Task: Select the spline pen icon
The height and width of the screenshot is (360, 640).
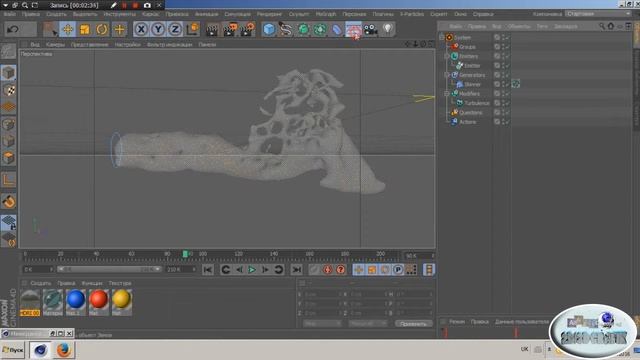Action: coord(286,29)
